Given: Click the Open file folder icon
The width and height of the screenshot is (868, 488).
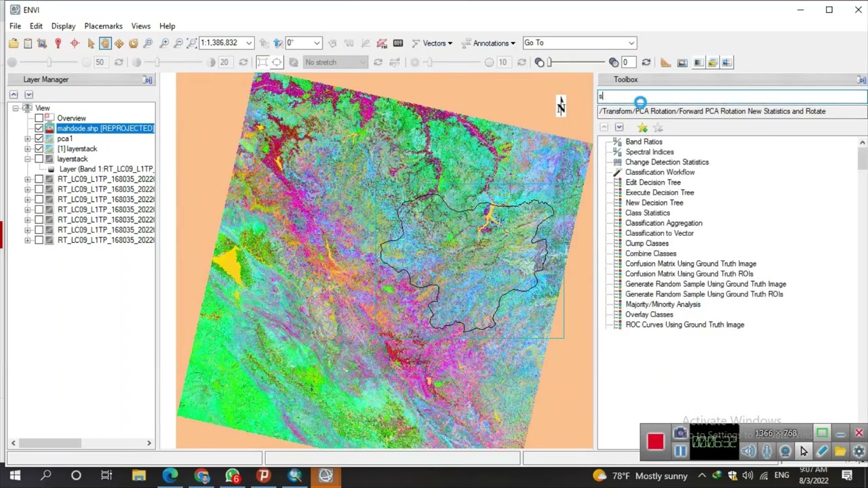Looking at the screenshot, I should pos(14,43).
